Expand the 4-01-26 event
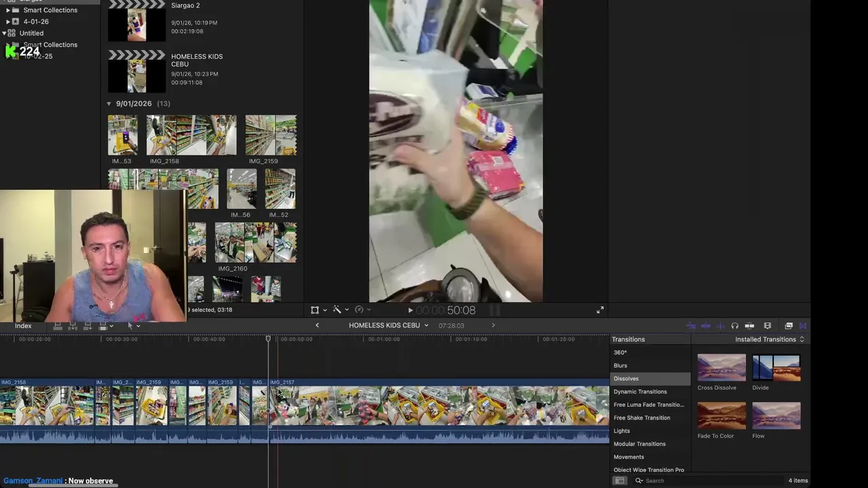This screenshot has height=488, width=868. coord(7,22)
